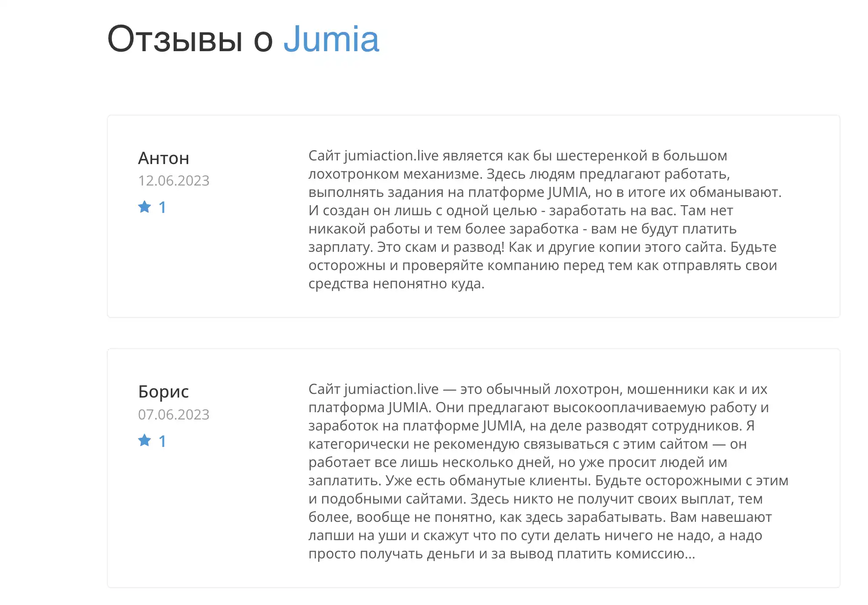
Task: Click the star icon in Антон's review
Action: (x=144, y=207)
